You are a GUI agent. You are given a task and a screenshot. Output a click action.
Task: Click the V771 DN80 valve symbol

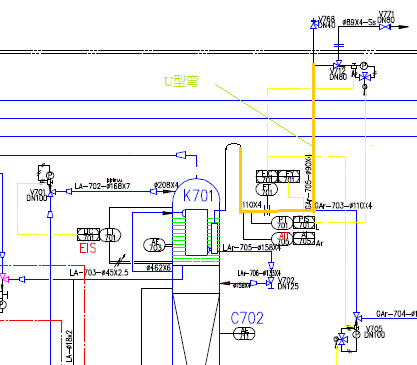pos(385,27)
